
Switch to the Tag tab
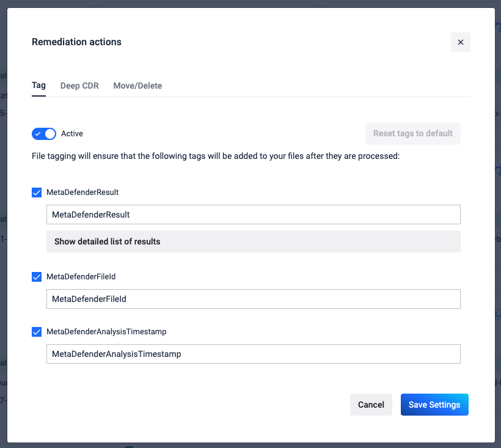click(x=38, y=86)
